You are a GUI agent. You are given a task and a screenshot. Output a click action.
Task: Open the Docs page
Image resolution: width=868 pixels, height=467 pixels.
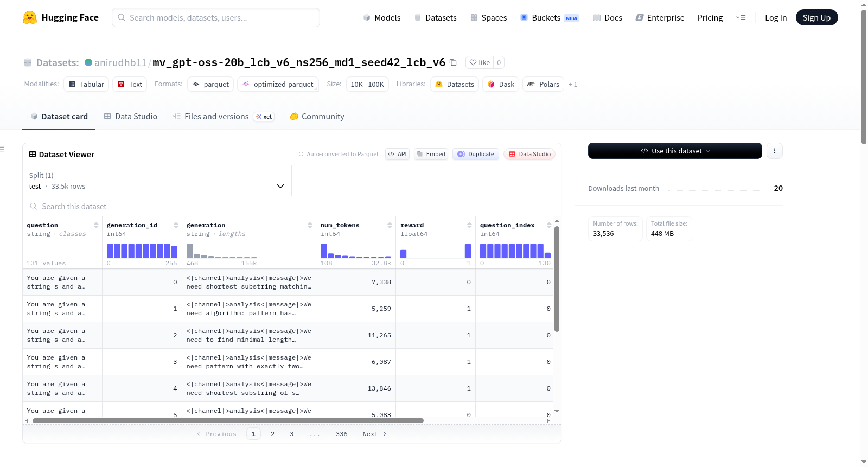tap(608, 17)
